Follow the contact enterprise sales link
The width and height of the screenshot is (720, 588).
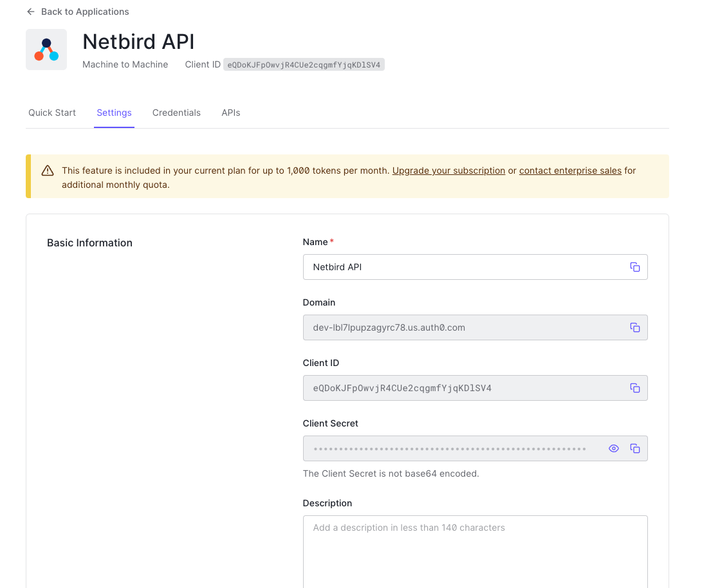570,170
